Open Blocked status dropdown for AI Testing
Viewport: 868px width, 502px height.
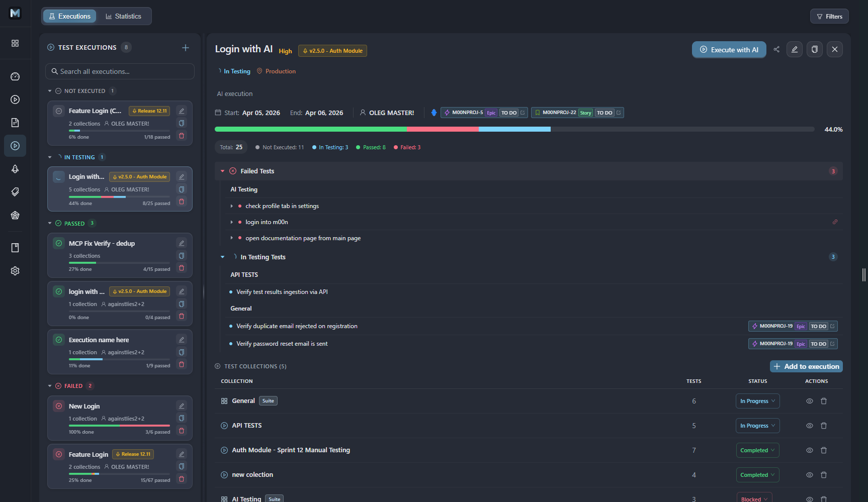click(754, 497)
